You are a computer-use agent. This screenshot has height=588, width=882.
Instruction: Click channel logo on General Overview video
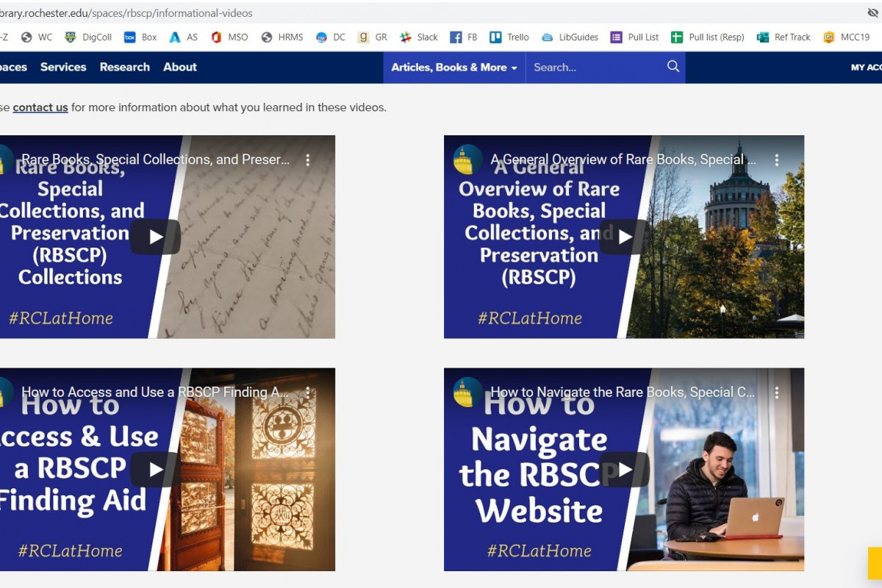click(467, 159)
